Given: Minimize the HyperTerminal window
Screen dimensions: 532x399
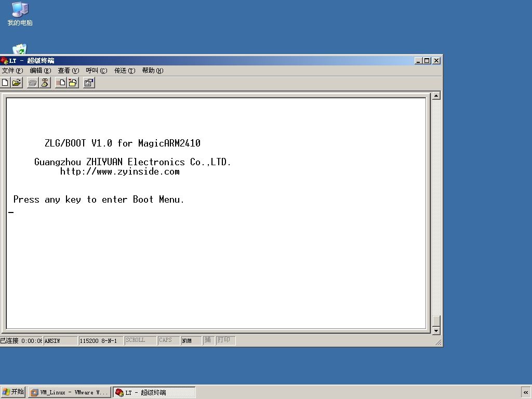Looking at the screenshot, I should tap(418, 61).
